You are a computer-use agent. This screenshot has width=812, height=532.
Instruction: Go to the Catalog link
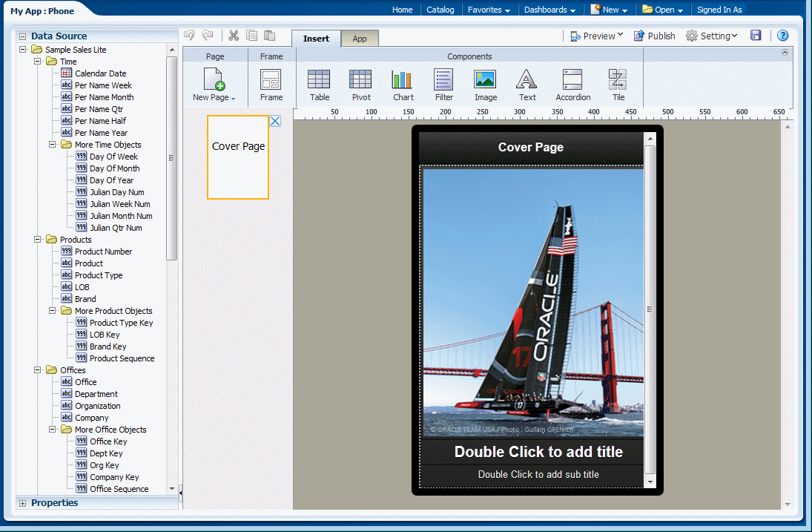[x=440, y=10]
